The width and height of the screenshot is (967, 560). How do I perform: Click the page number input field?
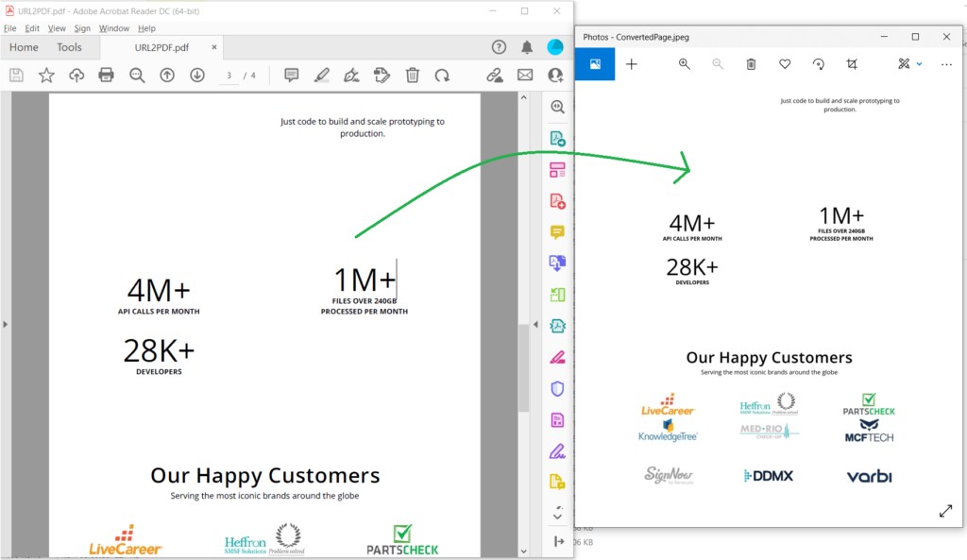pyautogui.click(x=229, y=76)
